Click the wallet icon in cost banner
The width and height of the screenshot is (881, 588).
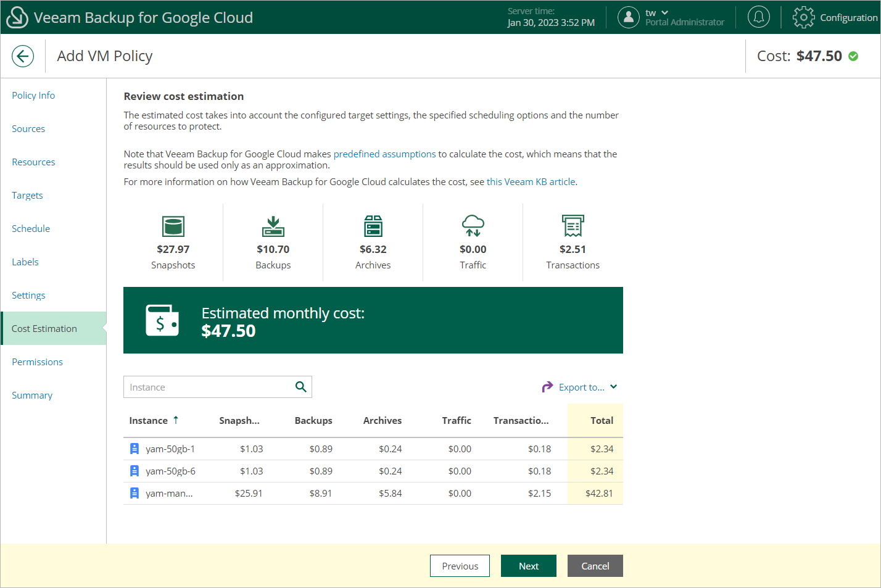pyautogui.click(x=162, y=320)
